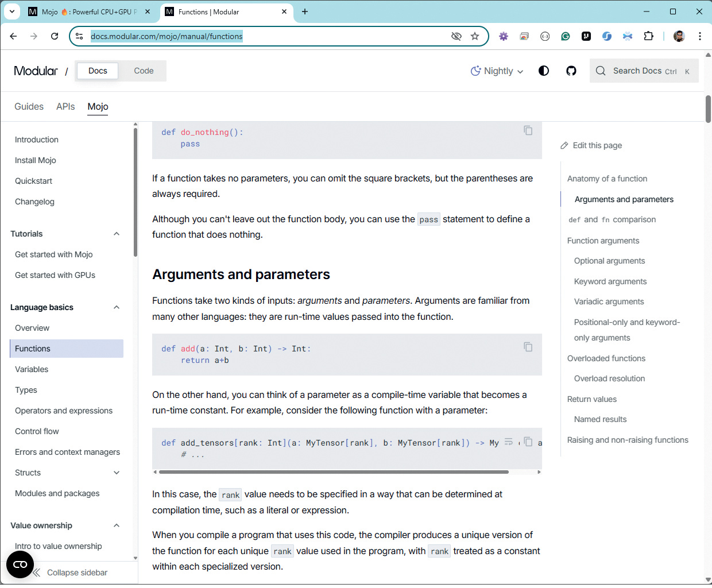Jump to Overloaded functions section

(606, 358)
